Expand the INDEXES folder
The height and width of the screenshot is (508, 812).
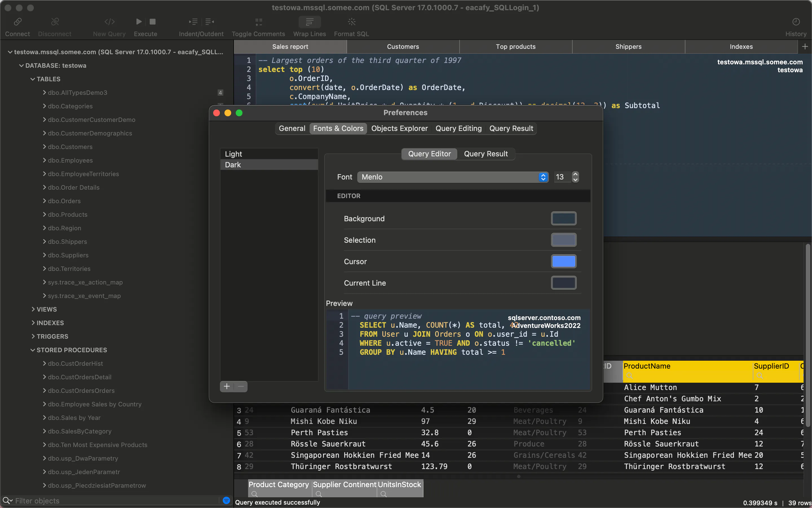(33, 323)
